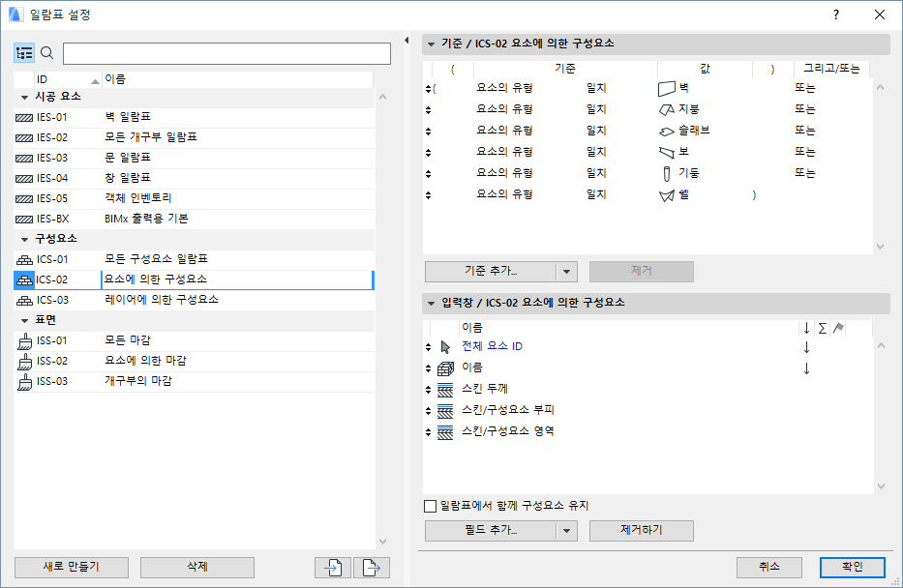Toggle sort arrow for 전체 요소 ID row
This screenshot has height=588, width=903.
click(x=807, y=347)
